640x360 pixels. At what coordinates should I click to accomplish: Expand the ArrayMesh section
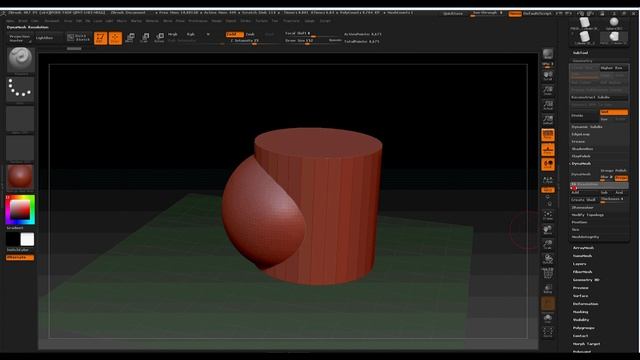coord(583,248)
